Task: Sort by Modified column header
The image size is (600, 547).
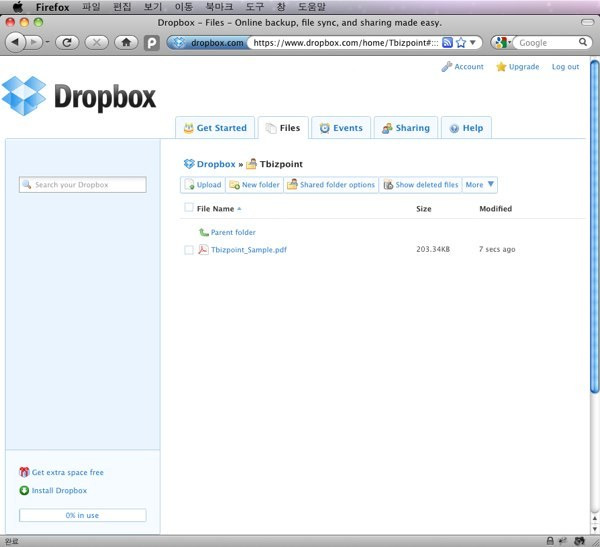Action: [x=496, y=209]
